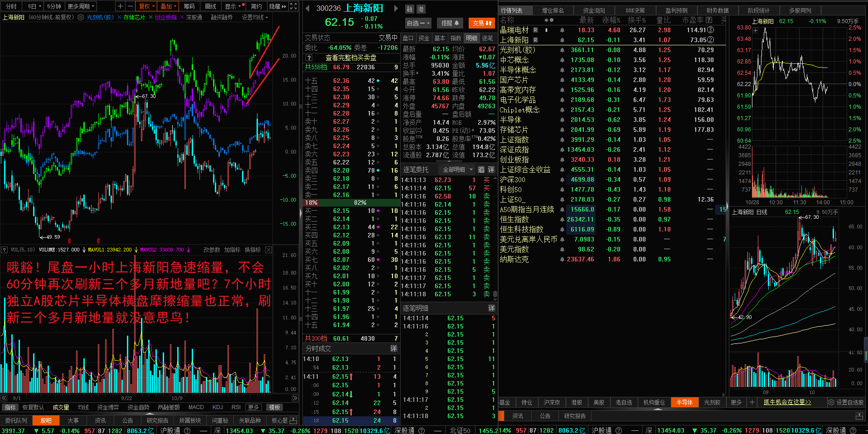Open the 自选 watchlist dropdown
The height and width of the screenshot is (434, 868).
418,23
